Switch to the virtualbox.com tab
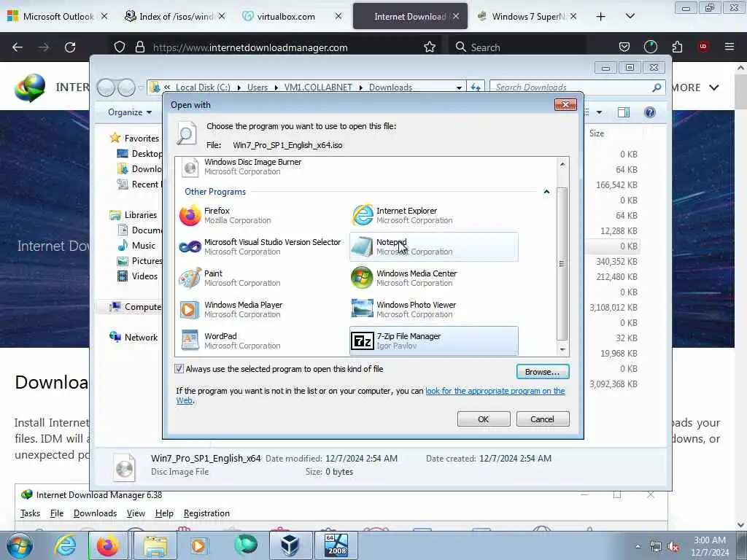747x560 pixels. coord(292,17)
